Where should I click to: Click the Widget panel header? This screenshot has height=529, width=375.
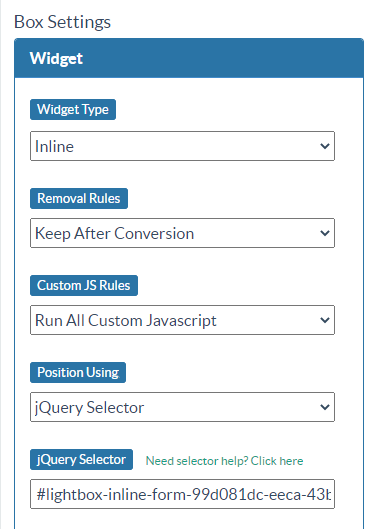pos(189,58)
